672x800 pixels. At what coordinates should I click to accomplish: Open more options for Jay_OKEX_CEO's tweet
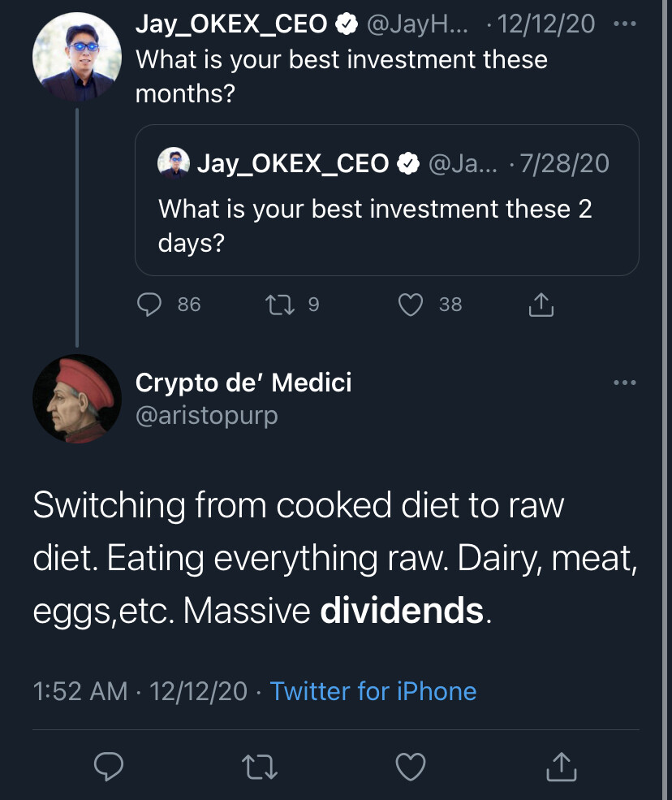pyautogui.click(x=624, y=24)
